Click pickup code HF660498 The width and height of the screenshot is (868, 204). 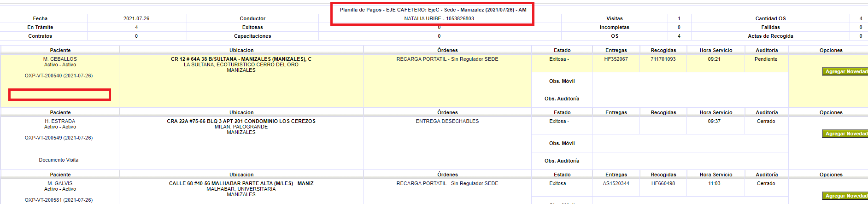[663, 183]
